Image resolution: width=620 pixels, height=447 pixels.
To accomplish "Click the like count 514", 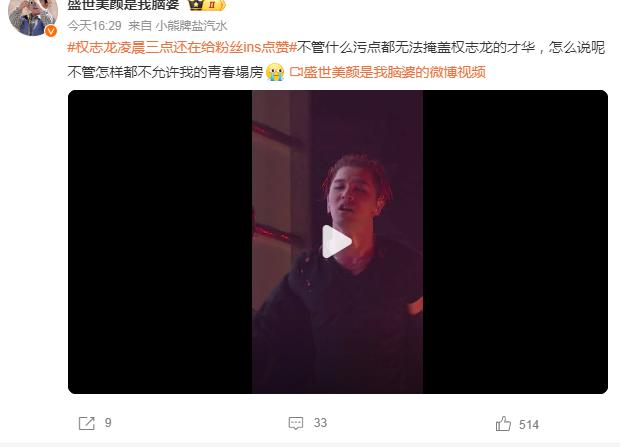I will click(x=529, y=425).
